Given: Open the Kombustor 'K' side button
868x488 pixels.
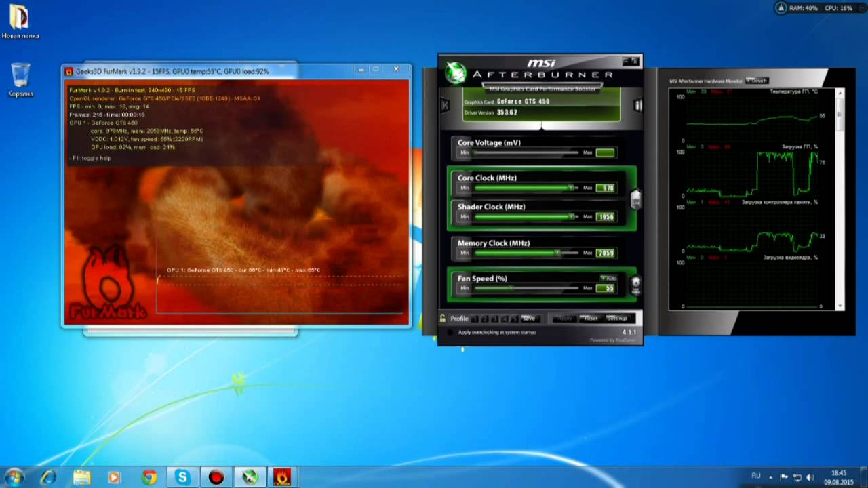Looking at the screenshot, I should [445, 105].
